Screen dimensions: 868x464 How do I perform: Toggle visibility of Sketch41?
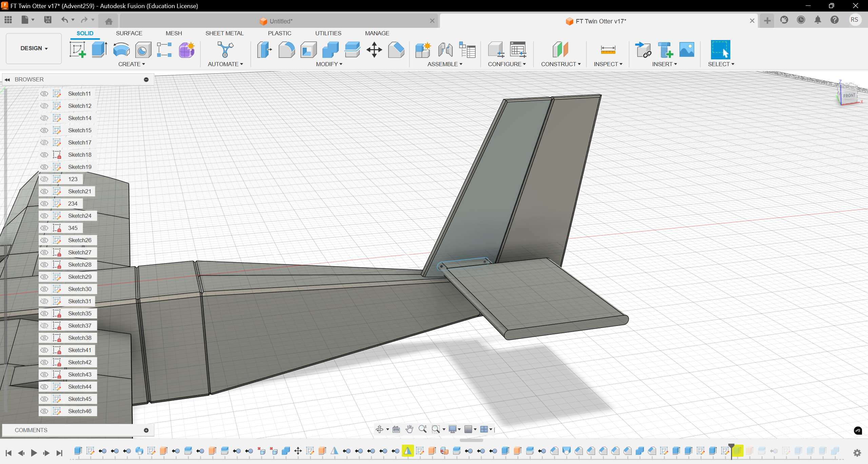click(x=44, y=350)
